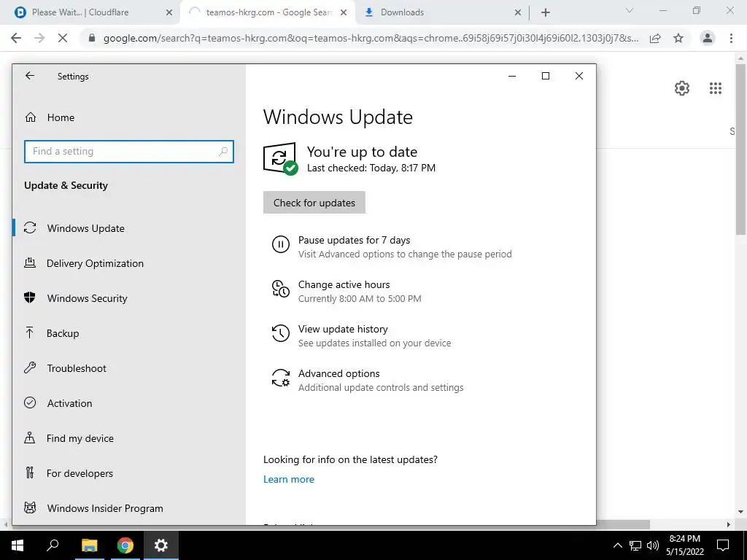Click the Delivery Optimization icon
Image resolution: width=747 pixels, height=560 pixels.
(30, 262)
